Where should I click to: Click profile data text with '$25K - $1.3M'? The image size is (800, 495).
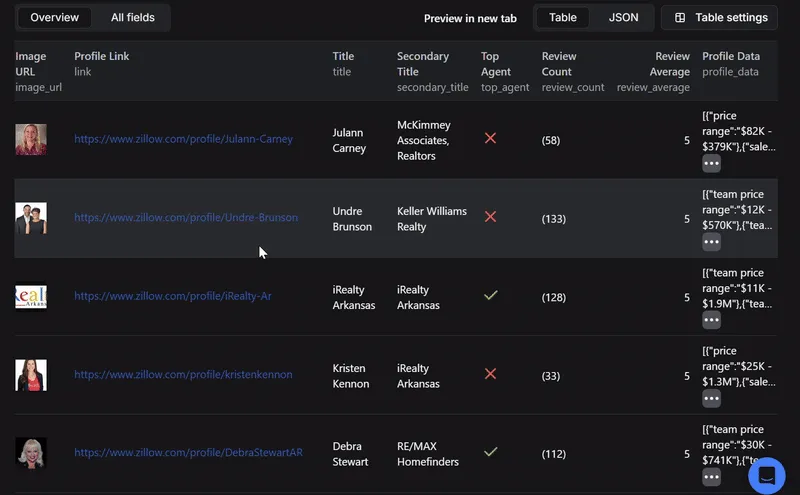pos(739,366)
